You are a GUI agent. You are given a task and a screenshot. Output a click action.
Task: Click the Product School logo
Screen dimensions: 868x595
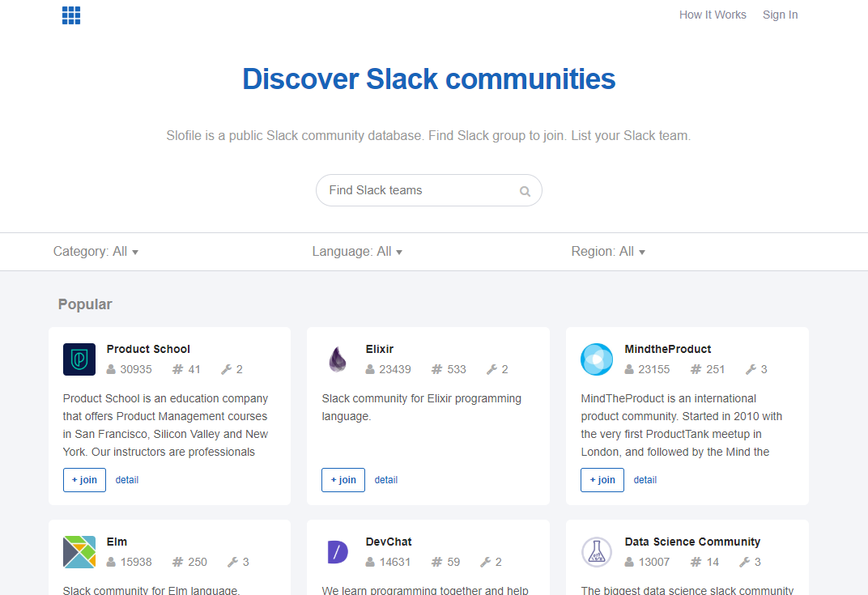pyautogui.click(x=79, y=359)
